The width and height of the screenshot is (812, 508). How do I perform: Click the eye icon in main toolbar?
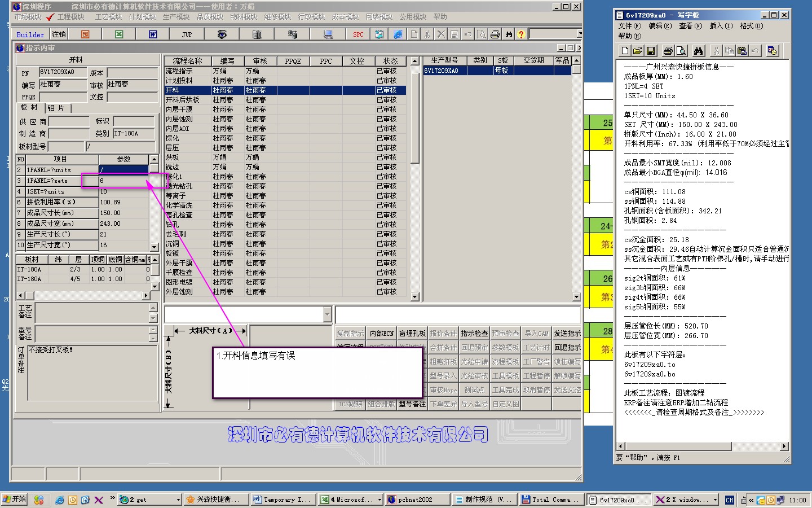222,34
